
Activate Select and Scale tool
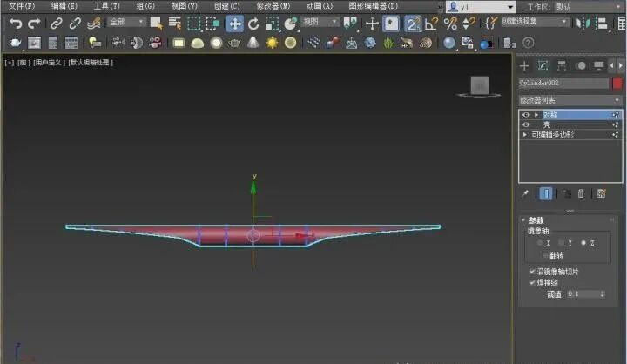pyautogui.click(x=272, y=24)
